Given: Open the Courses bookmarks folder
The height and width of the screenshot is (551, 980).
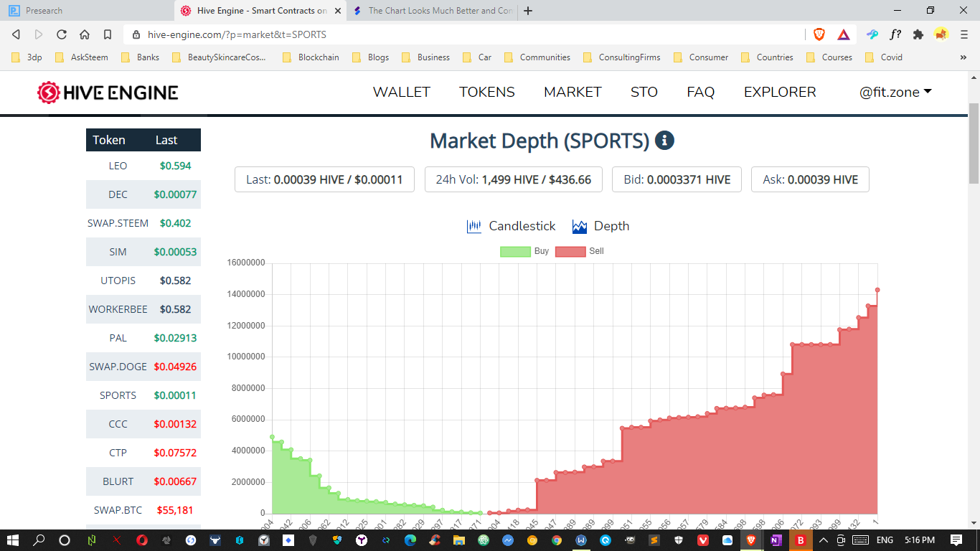Looking at the screenshot, I should point(829,57).
